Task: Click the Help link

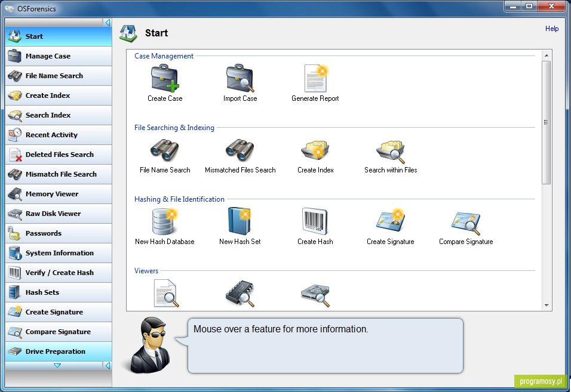Action: click(x=552, y=29)
